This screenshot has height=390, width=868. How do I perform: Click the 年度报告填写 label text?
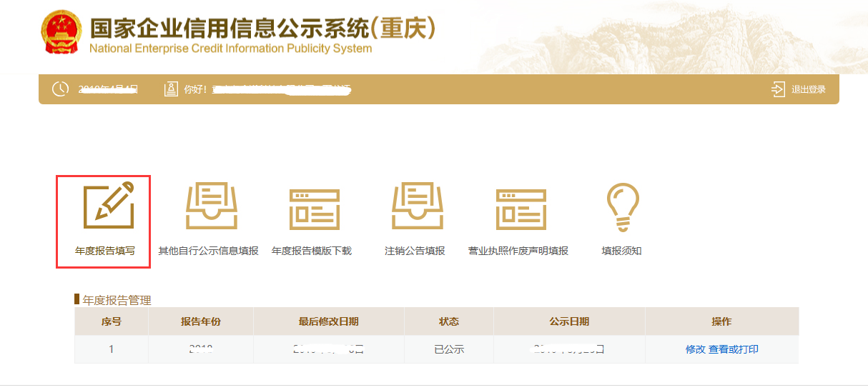coord(105,251)
